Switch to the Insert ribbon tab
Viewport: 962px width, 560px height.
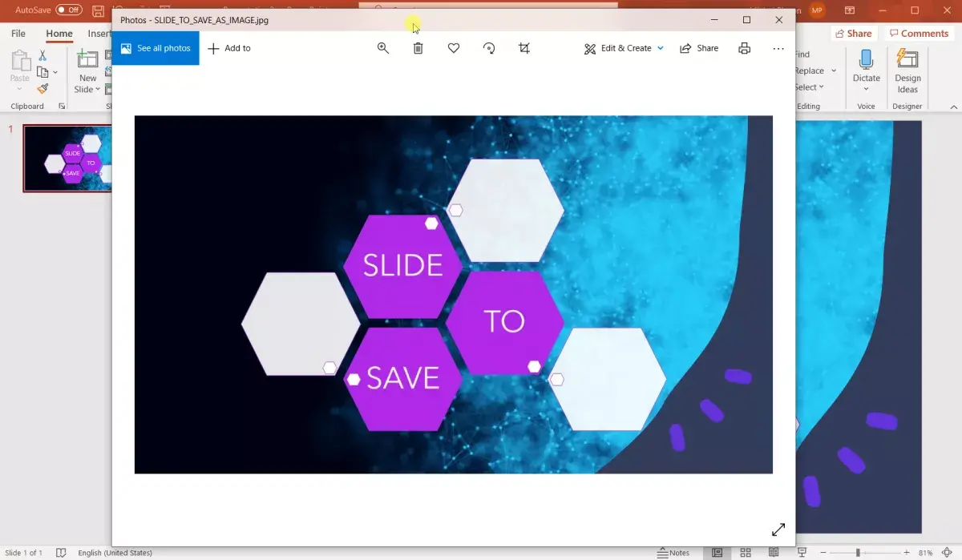(99, 34)
